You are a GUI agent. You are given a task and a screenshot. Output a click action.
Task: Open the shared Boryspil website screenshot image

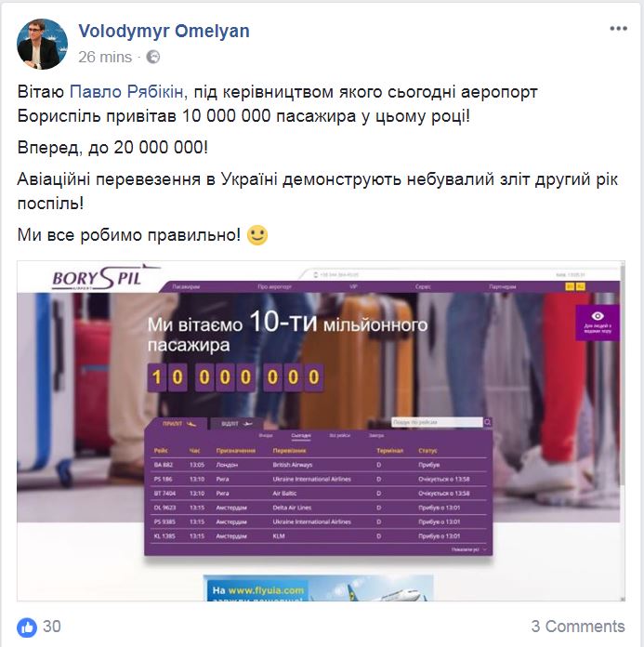point(321,430)
